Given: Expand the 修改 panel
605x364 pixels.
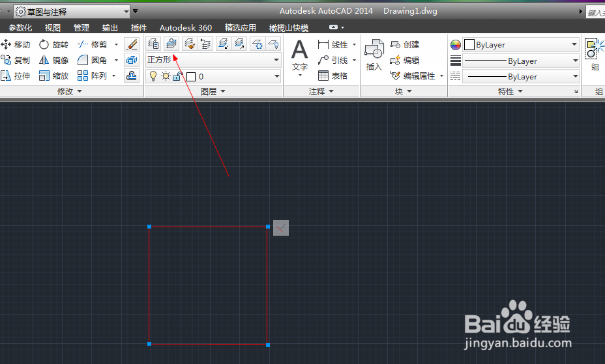Looking at the screenshot, I should (x=70, y=91).
